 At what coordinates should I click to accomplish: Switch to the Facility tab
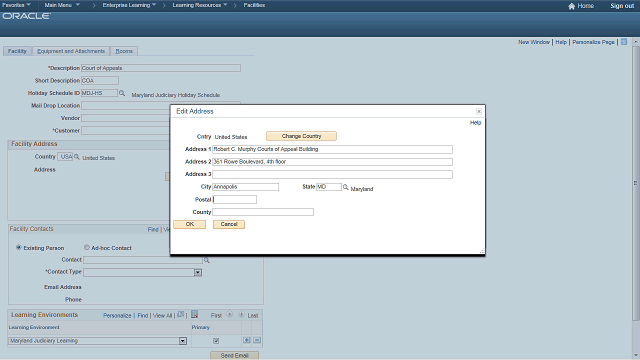pyautogui.click(x=17, y=51)
